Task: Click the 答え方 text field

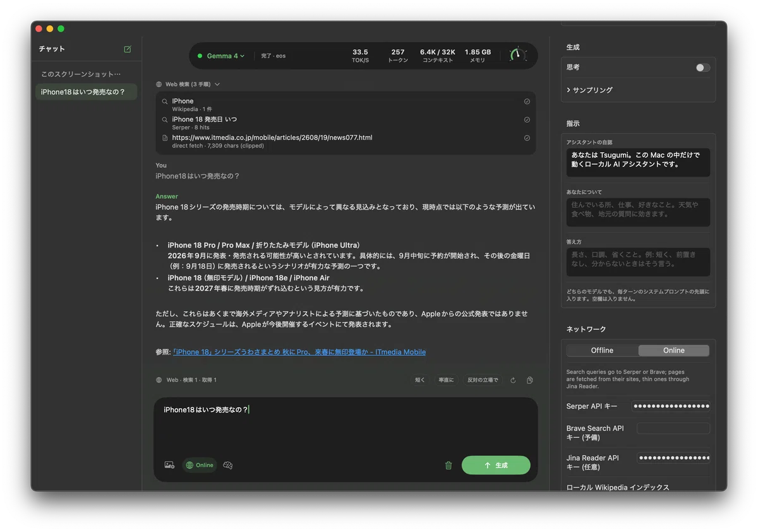Action: point(638,262)
